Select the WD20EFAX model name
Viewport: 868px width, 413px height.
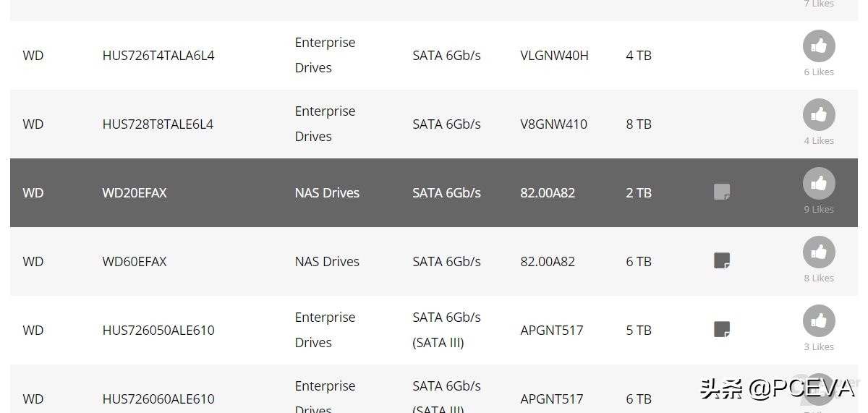tap(135, 193)
